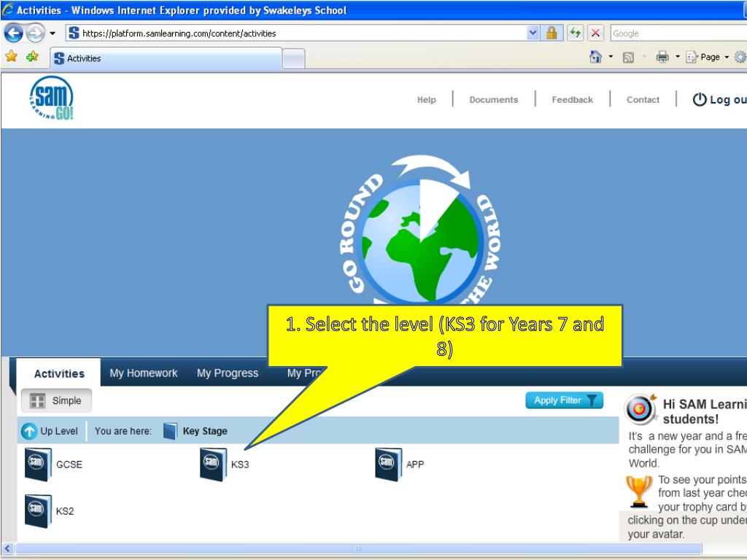Expand the Home icon dropdown arrow
The height and width of the screenshot is (560, 747).
[611, 57]
